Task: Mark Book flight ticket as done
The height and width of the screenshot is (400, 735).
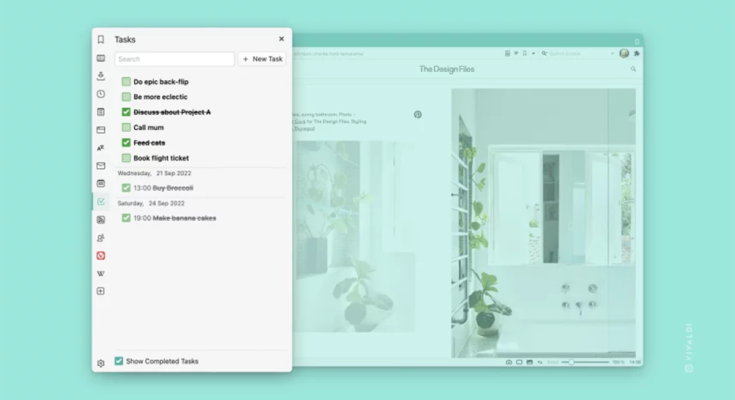Action: pos(126,158)
